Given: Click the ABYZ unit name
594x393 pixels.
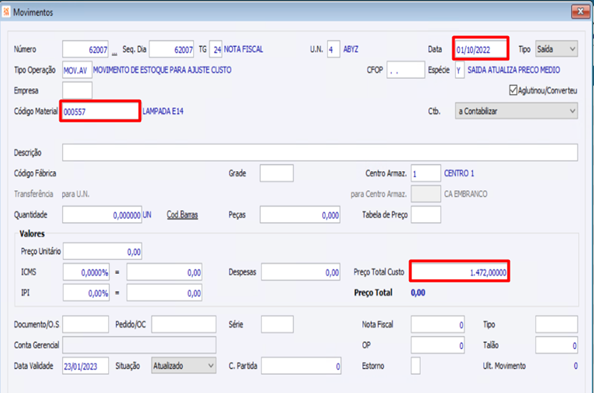Looking at the screenshot, I should click(351, 49).
